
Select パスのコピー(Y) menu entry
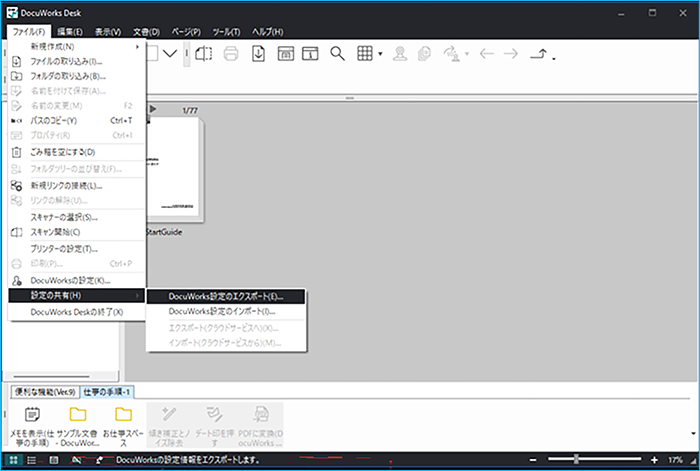tap(76, 121)
